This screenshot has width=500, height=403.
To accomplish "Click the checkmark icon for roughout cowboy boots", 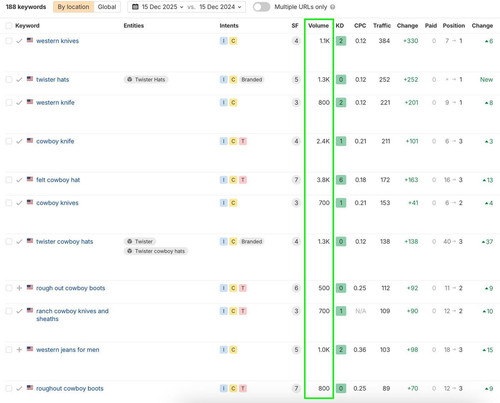I will click(x=19, y=388).
